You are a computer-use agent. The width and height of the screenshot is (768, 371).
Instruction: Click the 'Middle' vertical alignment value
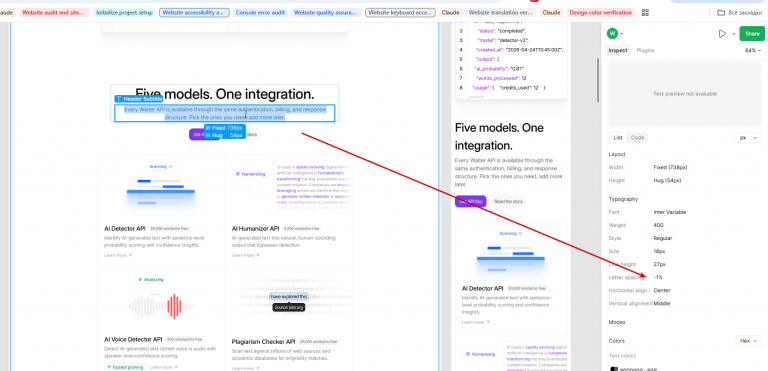pos(662,303)
